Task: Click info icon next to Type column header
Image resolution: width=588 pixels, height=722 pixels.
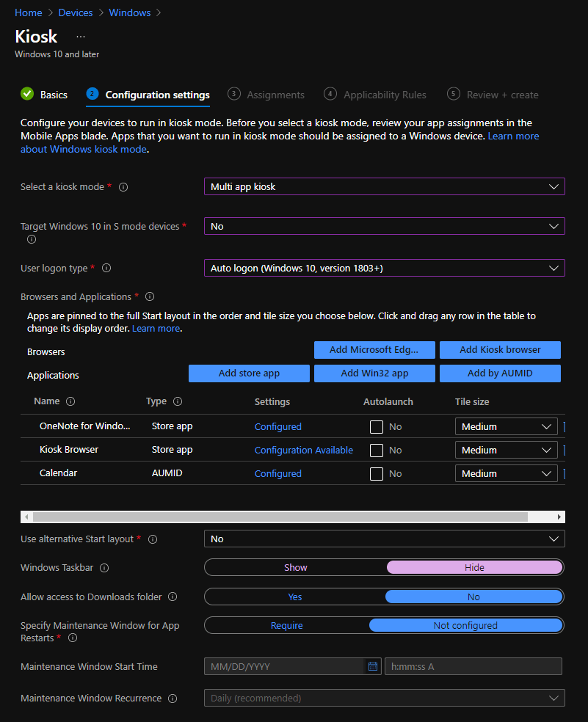Action: click(x=178, y=402)
